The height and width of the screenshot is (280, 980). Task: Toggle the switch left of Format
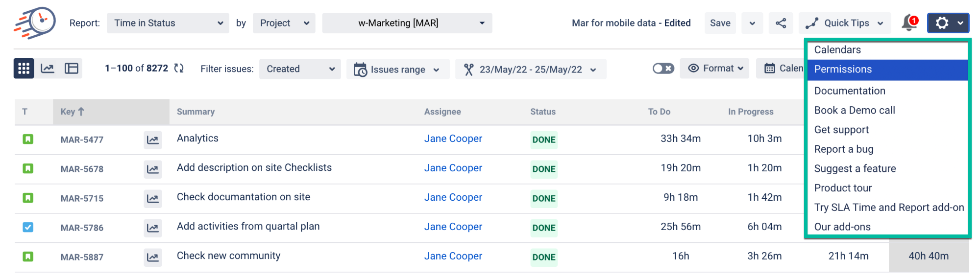coord(663,69)
